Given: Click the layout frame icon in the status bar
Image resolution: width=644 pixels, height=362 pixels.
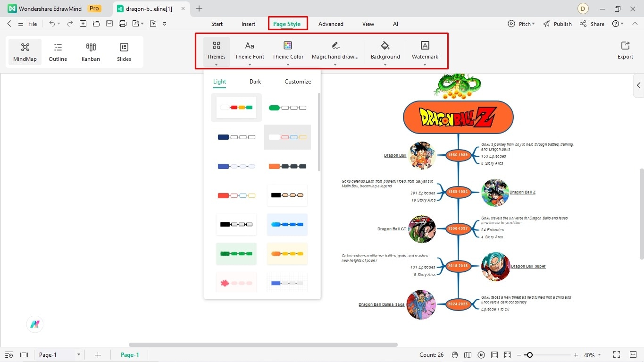Looking at the screenshot, I should point(24,355).
